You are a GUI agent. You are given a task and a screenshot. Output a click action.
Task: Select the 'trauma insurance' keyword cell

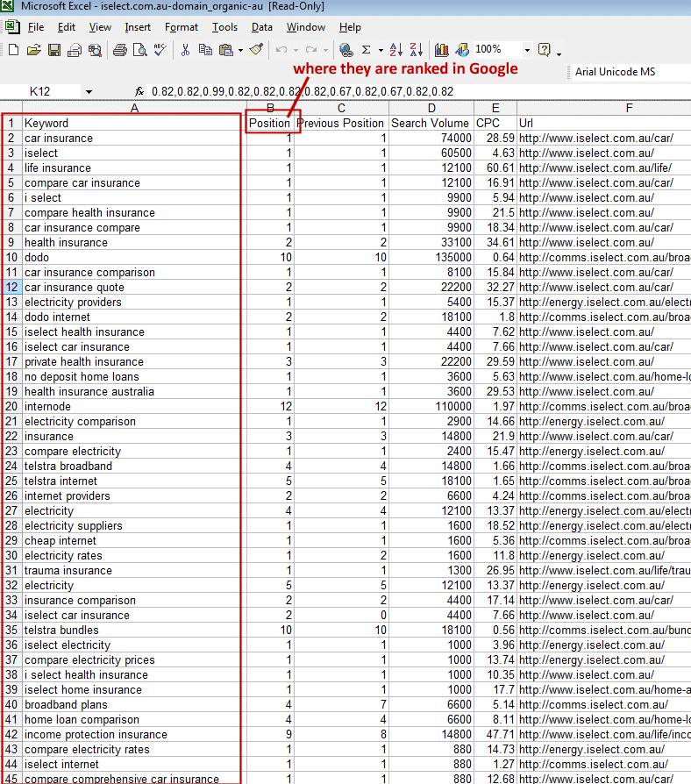point(134,571)
